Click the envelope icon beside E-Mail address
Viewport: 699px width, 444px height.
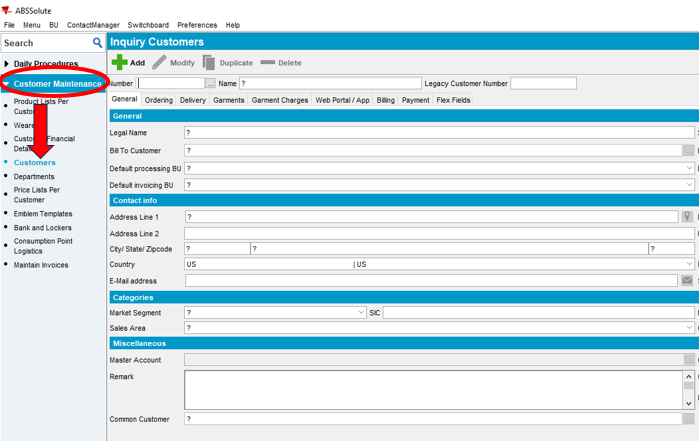(x=687, y=281)
